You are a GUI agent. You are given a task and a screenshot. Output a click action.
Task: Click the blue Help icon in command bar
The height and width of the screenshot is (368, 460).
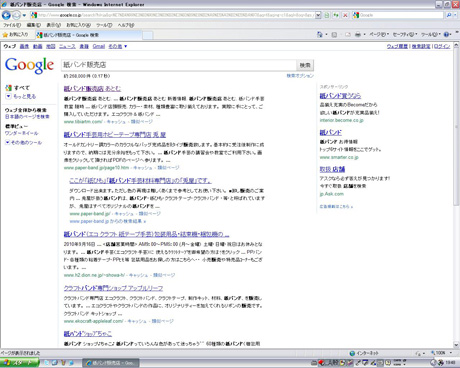pyautogui.click(x=447, y=34)
